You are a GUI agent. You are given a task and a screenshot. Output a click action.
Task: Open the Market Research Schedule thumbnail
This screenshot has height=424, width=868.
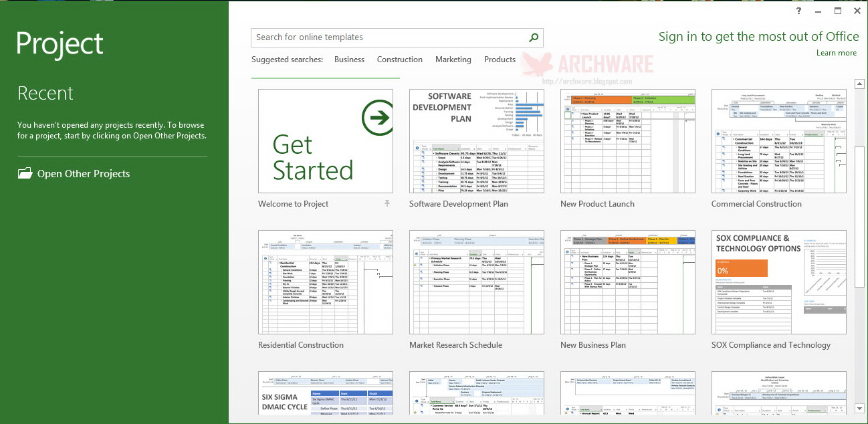477,282
